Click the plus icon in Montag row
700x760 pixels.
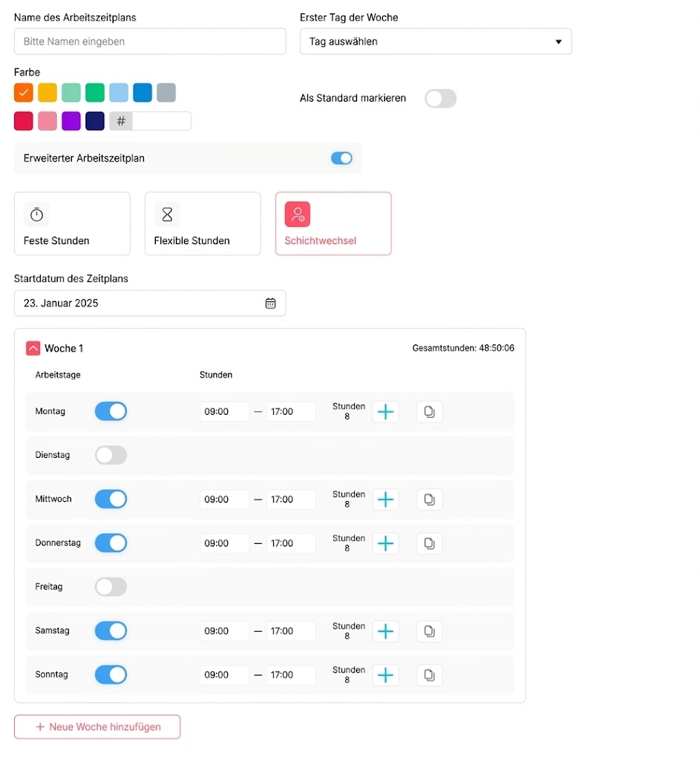point(385,411)
